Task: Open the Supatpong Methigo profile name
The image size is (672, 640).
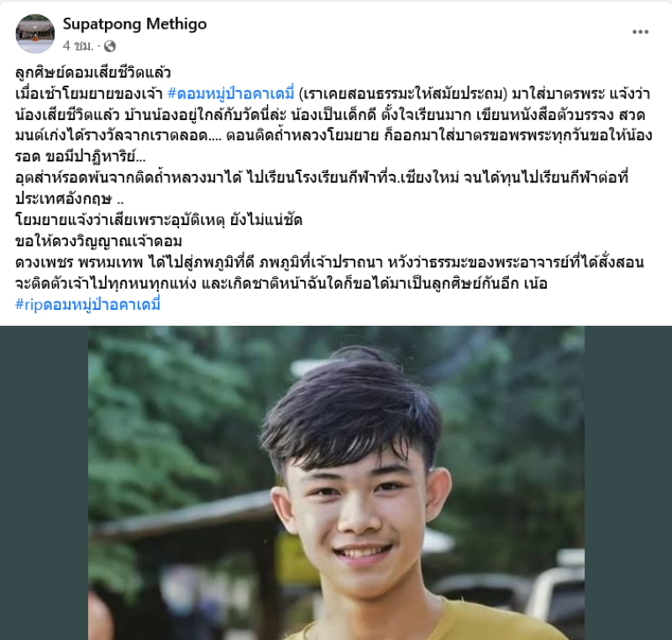Action: (x=134, y=24)
